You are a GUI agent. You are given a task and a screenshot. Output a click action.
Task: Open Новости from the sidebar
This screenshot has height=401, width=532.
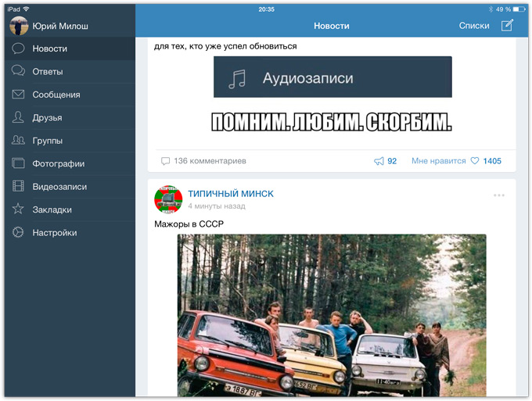[70, 48]
